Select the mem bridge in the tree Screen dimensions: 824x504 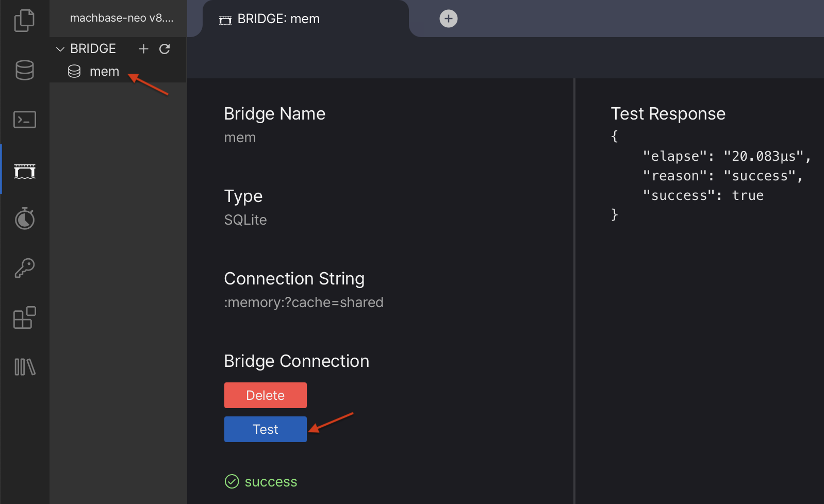click(104, 72)
